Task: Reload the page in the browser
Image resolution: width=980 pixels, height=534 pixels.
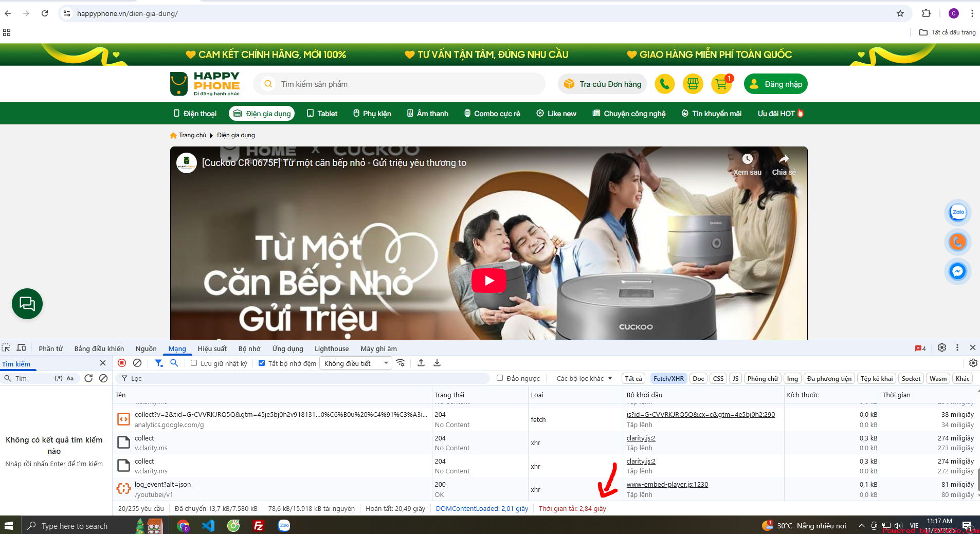Action: 45,13
